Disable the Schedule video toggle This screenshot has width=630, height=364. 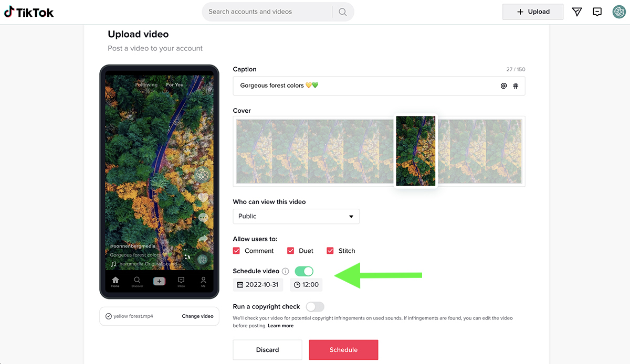[303, 271]
